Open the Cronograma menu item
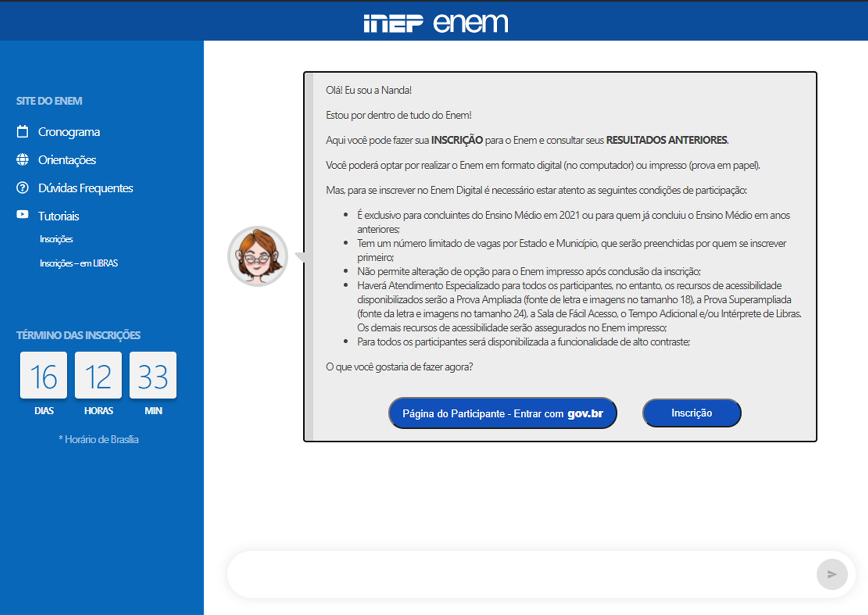This screenshot has width=868, height=615. click(69, 132)
